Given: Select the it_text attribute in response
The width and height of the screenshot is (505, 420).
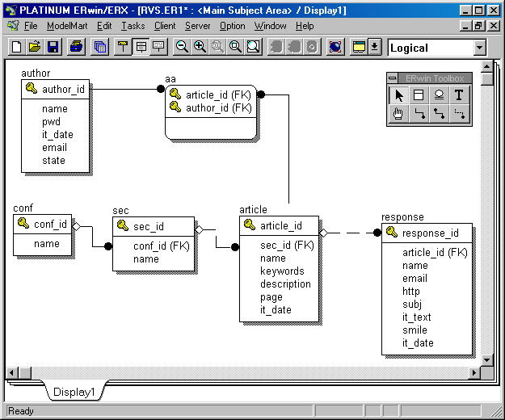Looking at the screenshot, I should pyautogui.click(x=416, y=317).
